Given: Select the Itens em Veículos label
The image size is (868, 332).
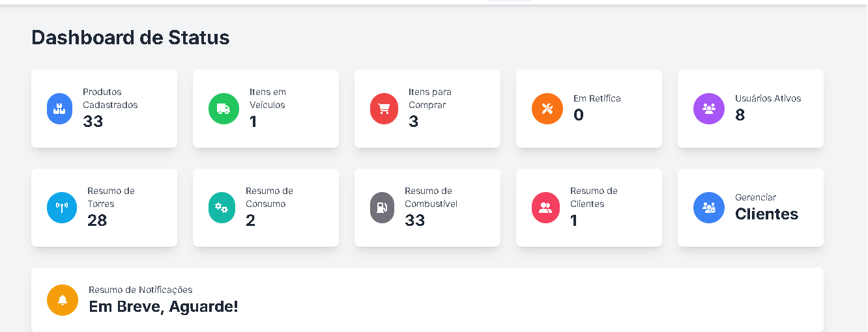Looking at the screenshot, I should (268, 98).
